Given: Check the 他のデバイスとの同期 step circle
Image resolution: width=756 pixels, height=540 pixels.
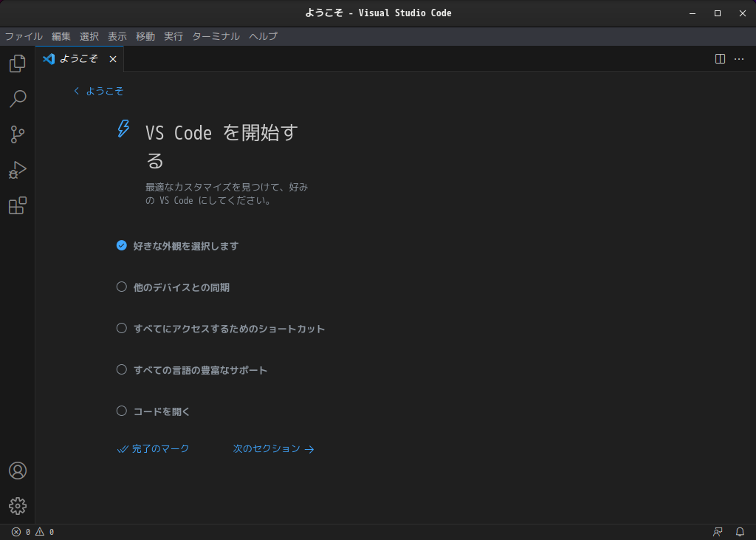Looking at the screenshot, I should 122,287.
